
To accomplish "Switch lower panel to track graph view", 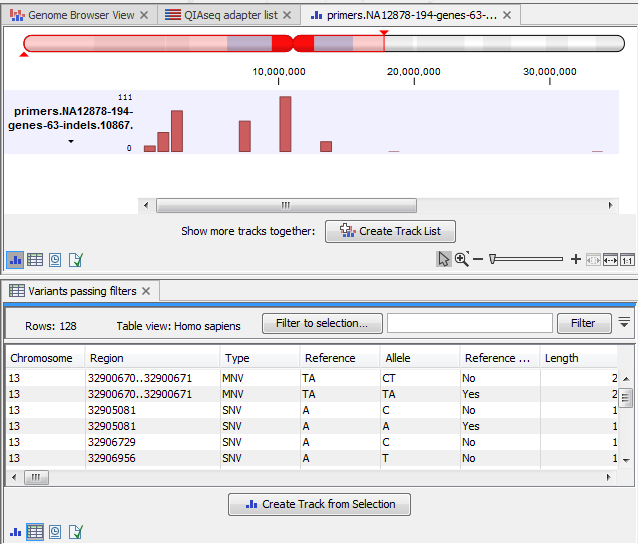I will [15, 531].
